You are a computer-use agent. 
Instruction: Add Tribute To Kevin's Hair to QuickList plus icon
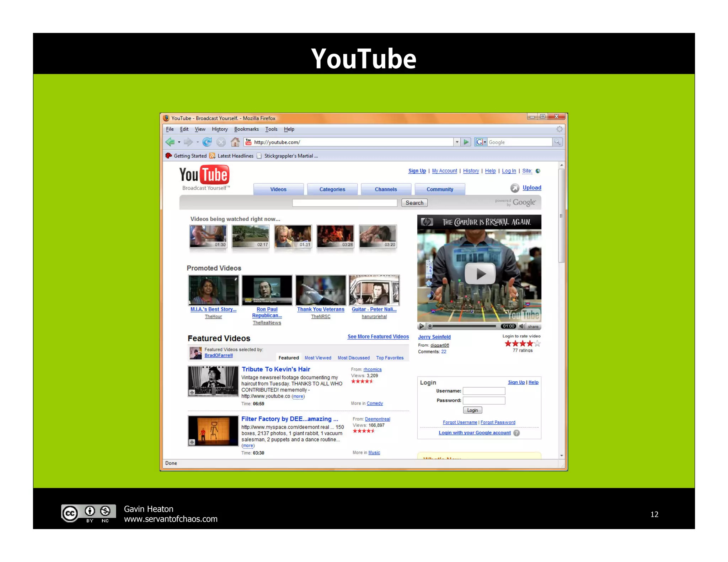[x=192, y=393]
